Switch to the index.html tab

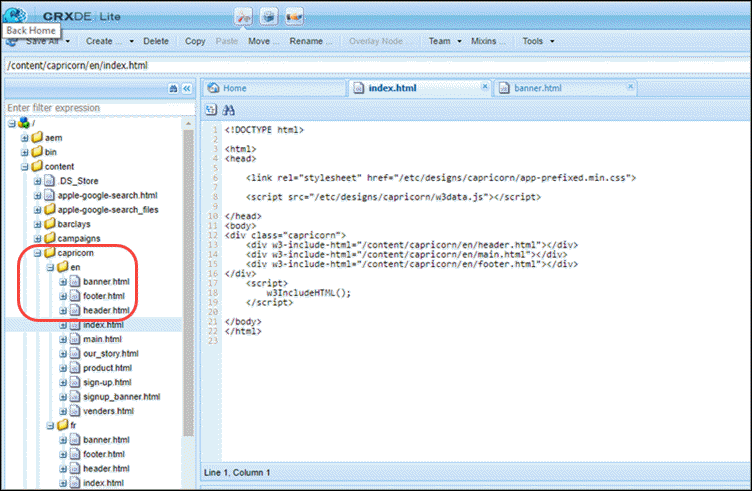(420, 88)
